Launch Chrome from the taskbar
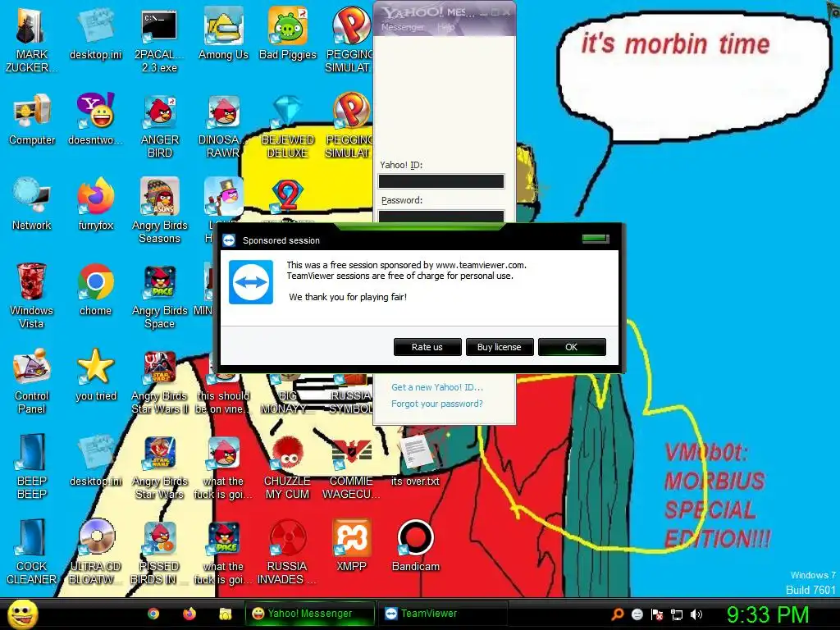The image size is (840, 630). pyautogui.click(x=153, y=614)
